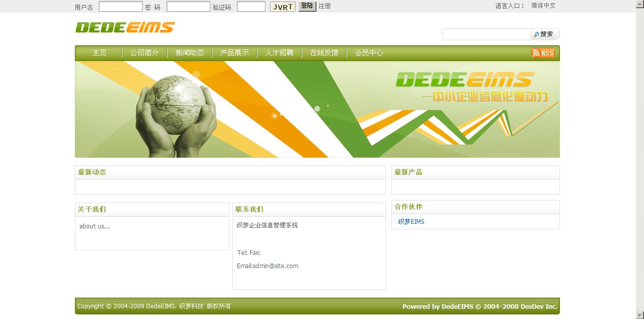Click the site search text box
This screenshot has height=319, width=644.
click(x=487, y=34)
